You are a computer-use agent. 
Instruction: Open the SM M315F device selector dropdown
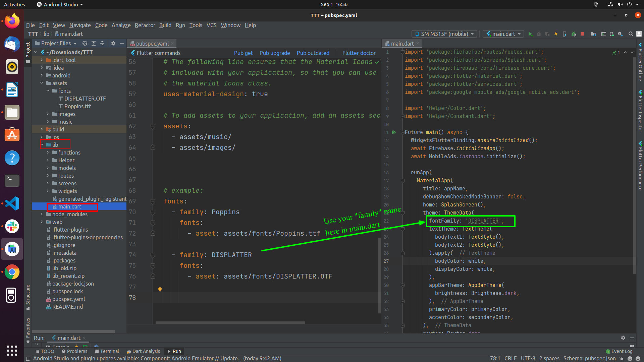tap(444, 34)
